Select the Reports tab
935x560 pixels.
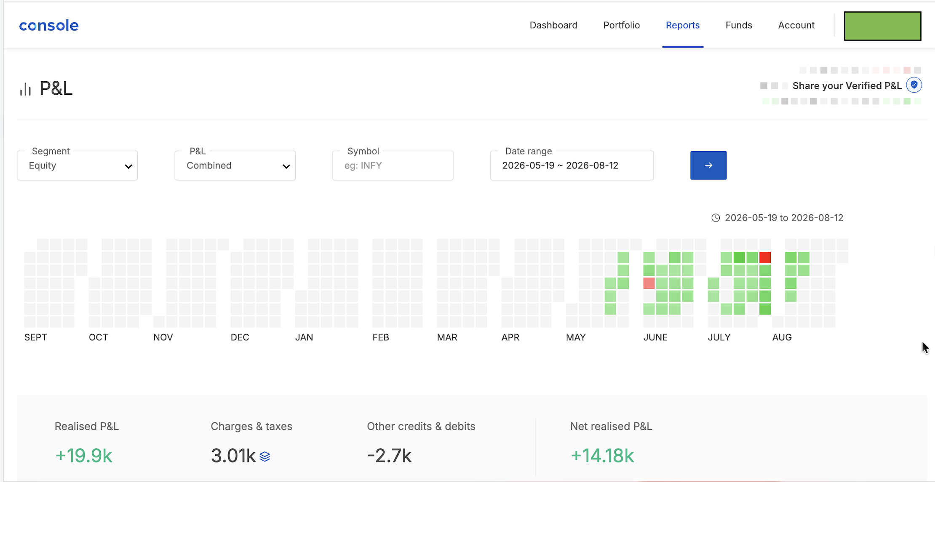683,25
